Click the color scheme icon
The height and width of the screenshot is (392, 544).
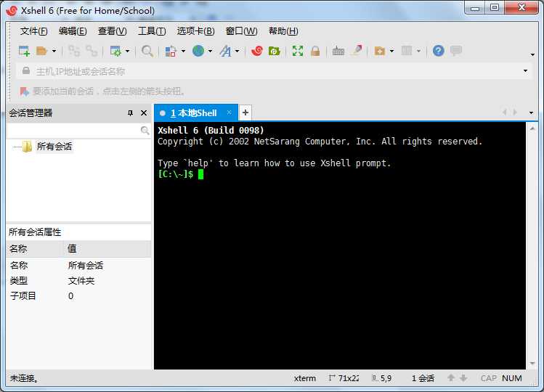[171, 51]
